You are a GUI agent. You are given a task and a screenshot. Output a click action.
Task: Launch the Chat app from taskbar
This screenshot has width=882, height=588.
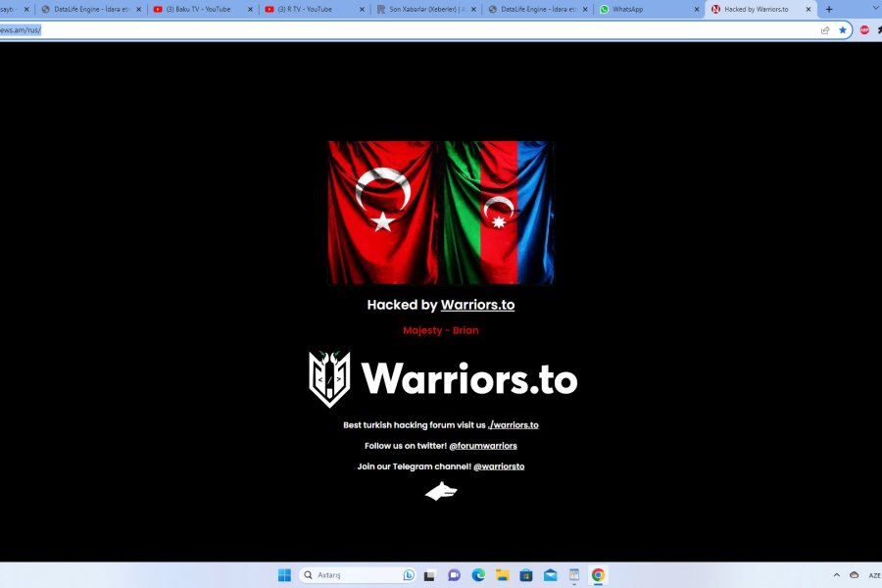coord(454,575)
